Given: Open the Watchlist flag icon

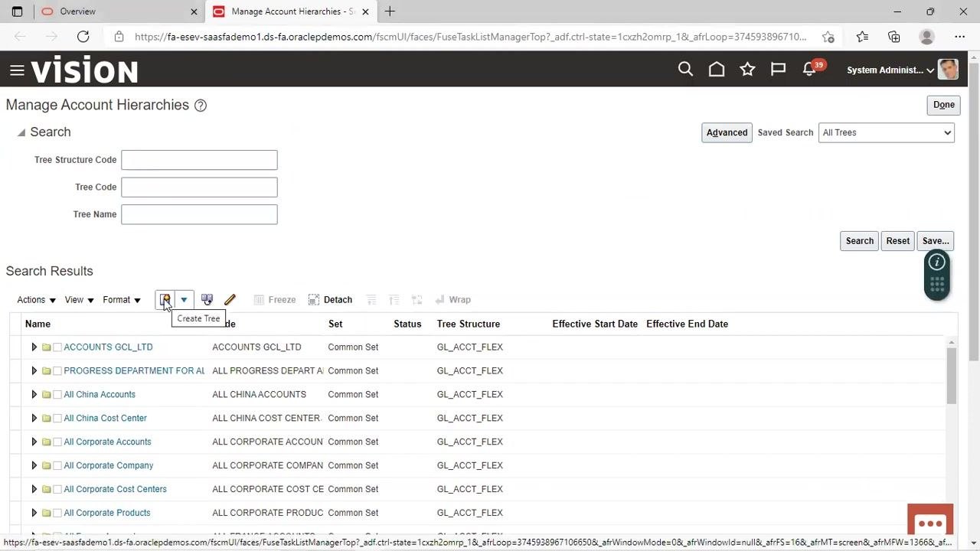Looking at the screenshot, I should 778,70.
